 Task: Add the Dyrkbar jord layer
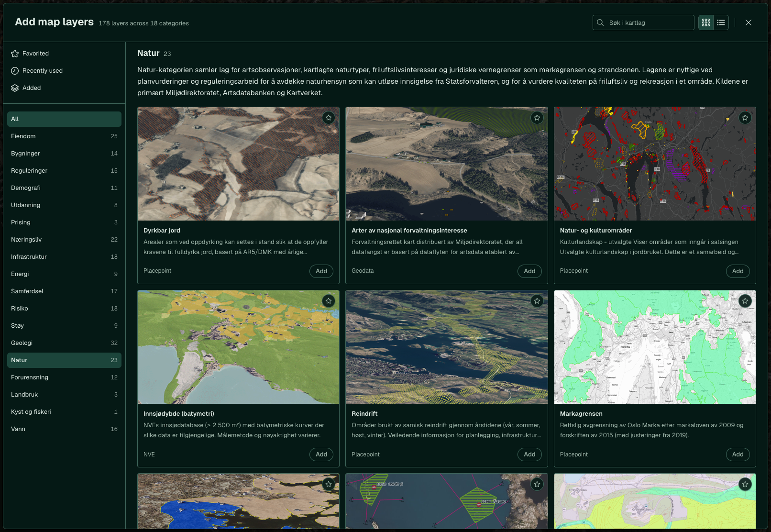(321, 271)
